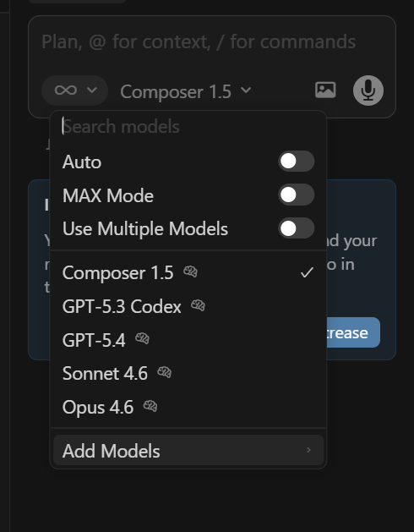
Task: Choose Sonnet 4.6 model entry
Action: (x=188, y=373)
